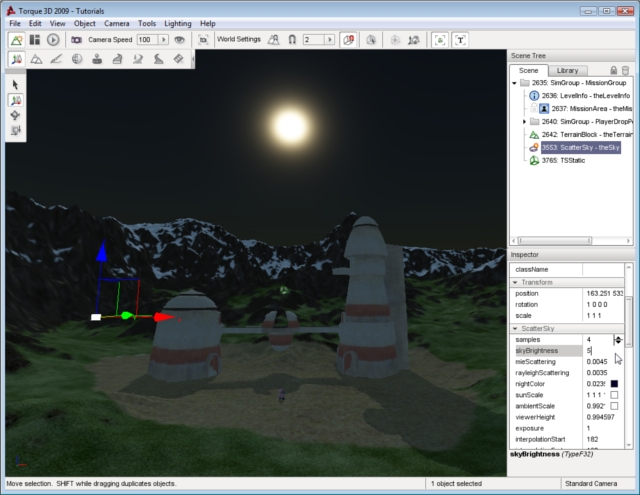
Task: Toggle the eye visibility icon in toolbar
Action: click(x=179, y=40)
